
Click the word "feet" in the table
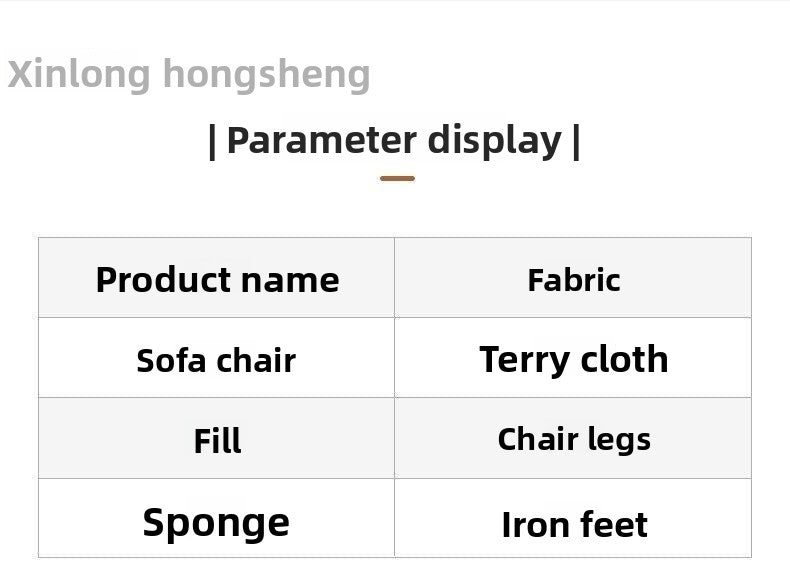tap(611, 524)
